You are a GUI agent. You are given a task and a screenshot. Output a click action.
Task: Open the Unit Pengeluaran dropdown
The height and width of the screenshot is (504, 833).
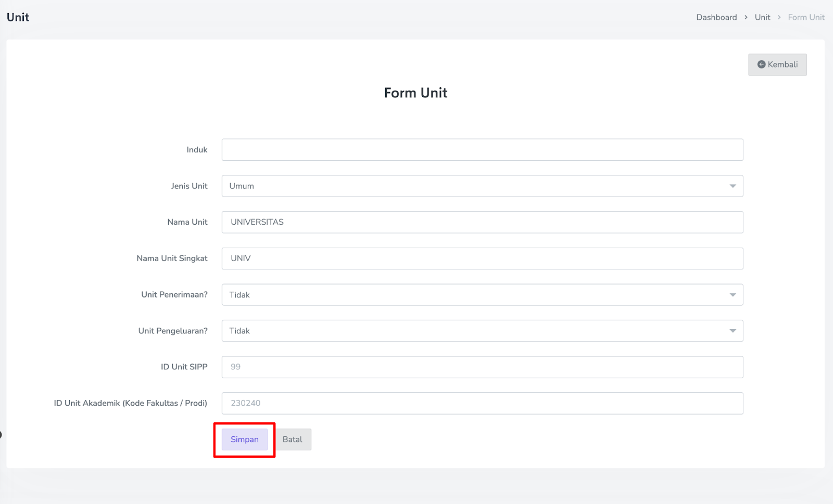482,331
